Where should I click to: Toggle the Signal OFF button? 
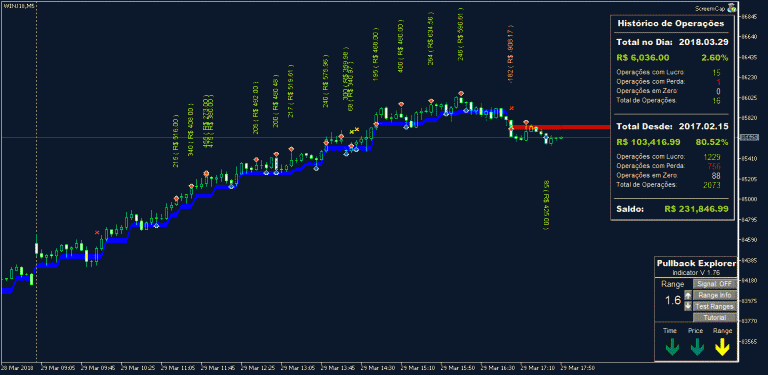pyautogui.click(x=715, y=284)
